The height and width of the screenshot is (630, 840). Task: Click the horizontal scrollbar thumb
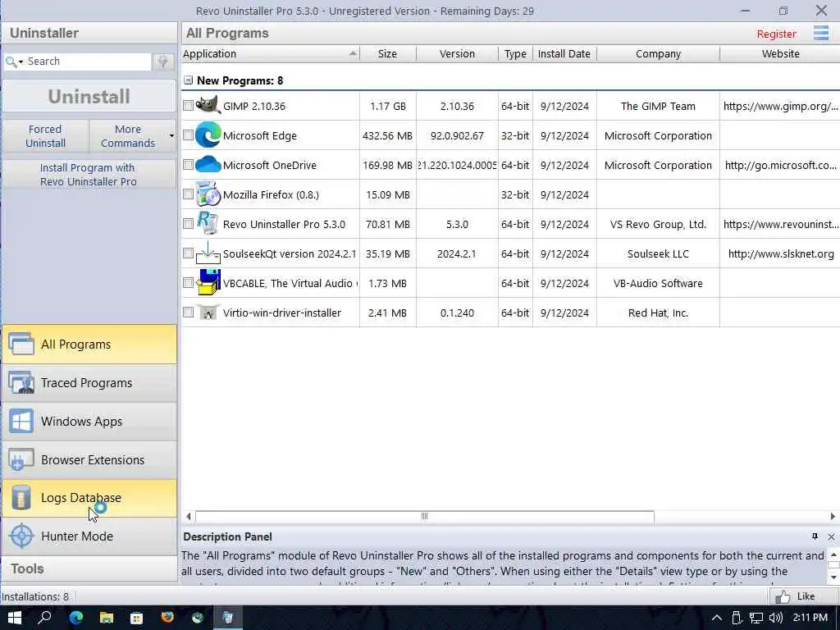[x=424, y=517]
